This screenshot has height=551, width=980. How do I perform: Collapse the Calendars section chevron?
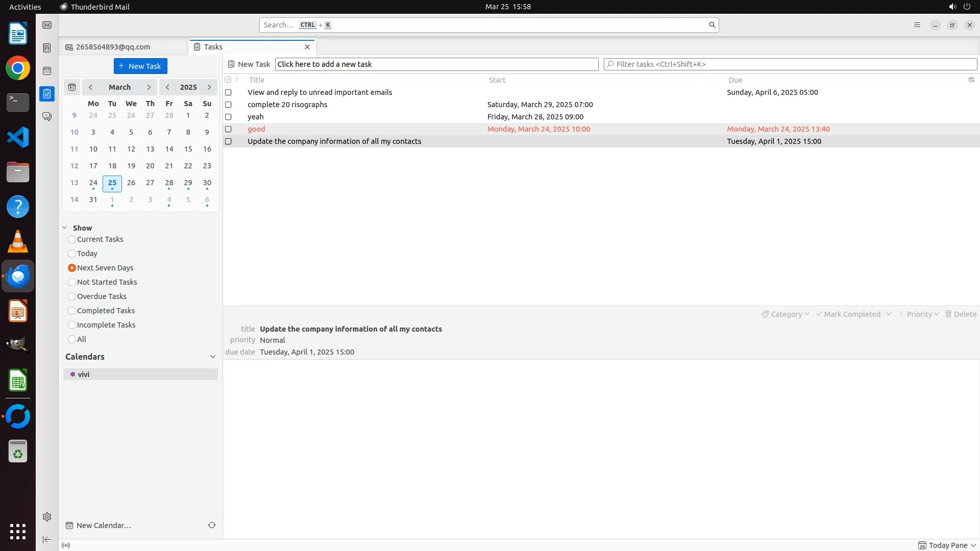(213, 357)
